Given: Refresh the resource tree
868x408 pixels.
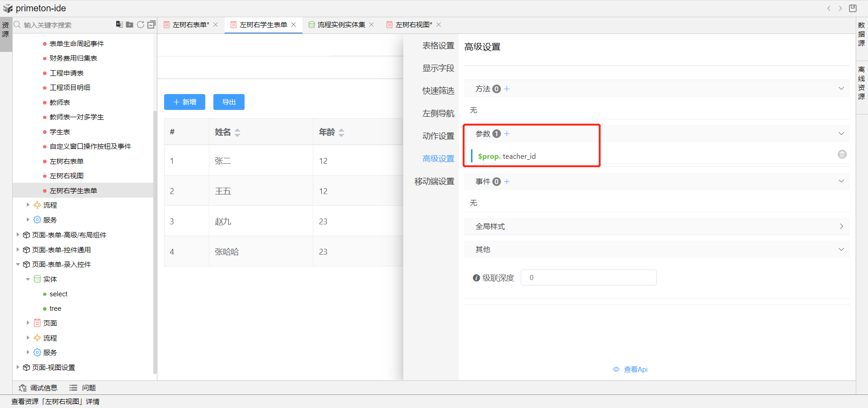Looking at the screenshot, I should click(x=141, y=24).
